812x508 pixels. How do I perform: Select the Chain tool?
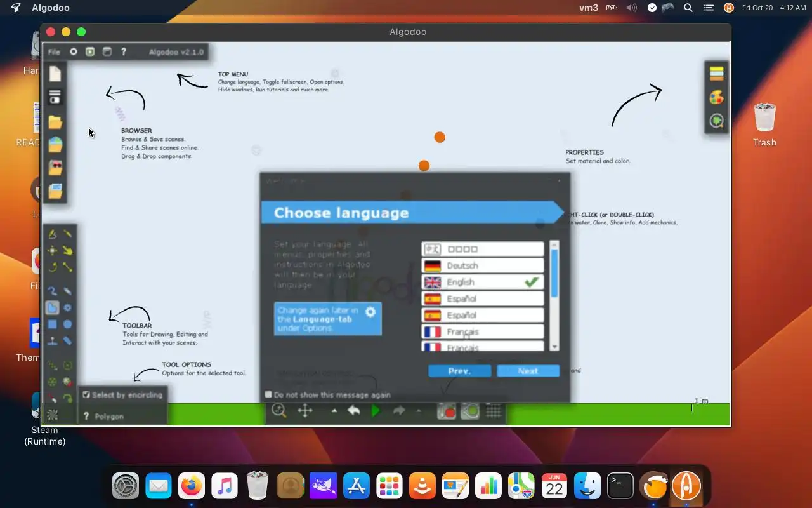67,341
